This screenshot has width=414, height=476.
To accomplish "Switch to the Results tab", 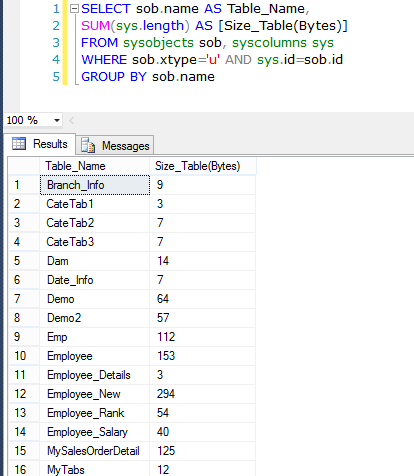I will coord(40,144).
